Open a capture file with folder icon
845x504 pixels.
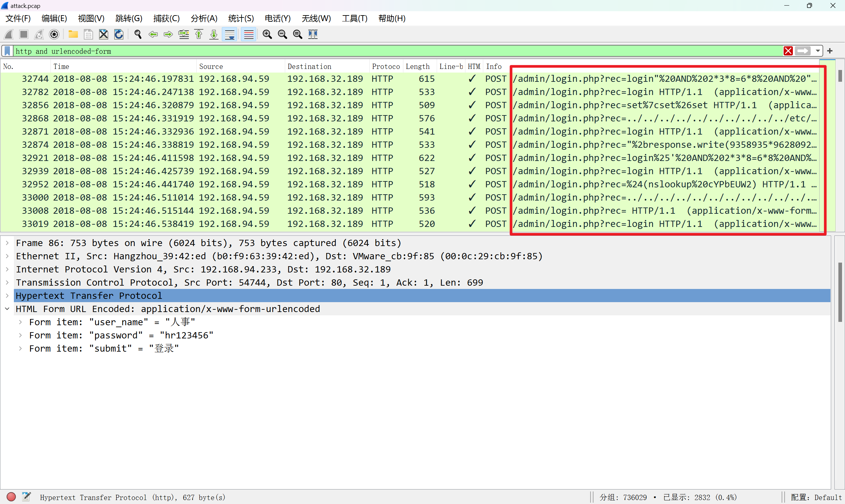click(x=73, y=34)
